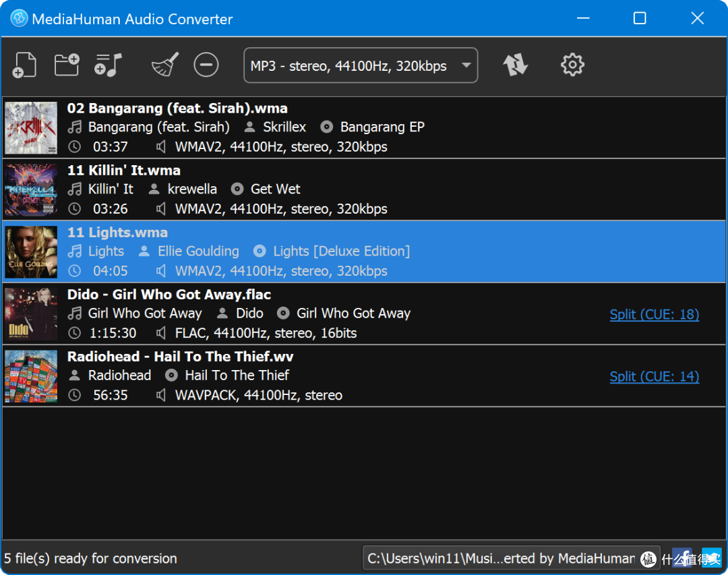
Task: Select the Krewella Get Wet album cover
Action: point(31,189)
